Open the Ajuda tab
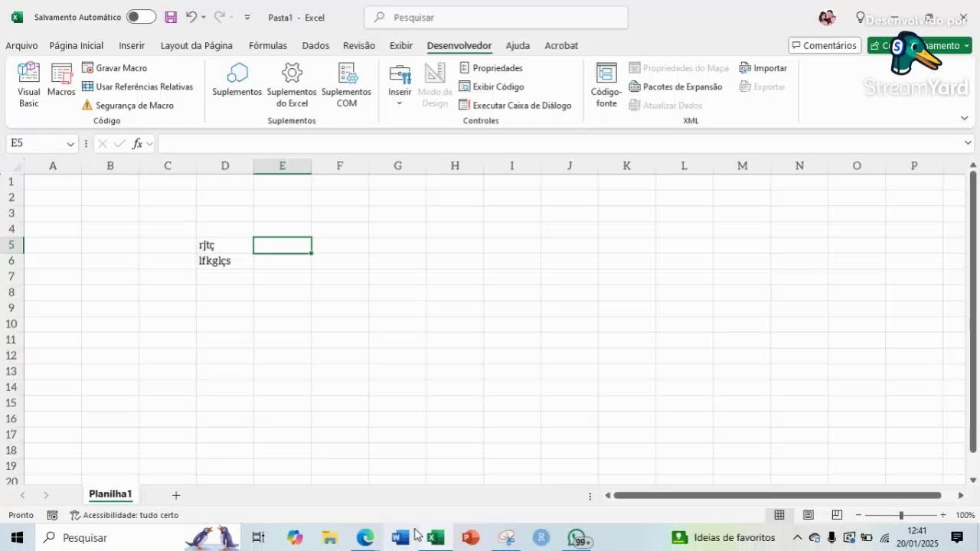Viewport: 980px width, 551px height. 518,45
